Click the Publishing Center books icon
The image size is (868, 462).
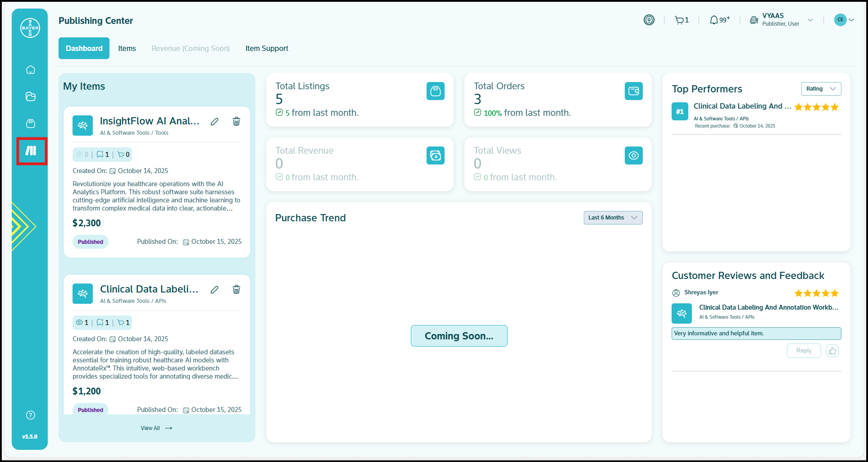(x=31, y=151)
